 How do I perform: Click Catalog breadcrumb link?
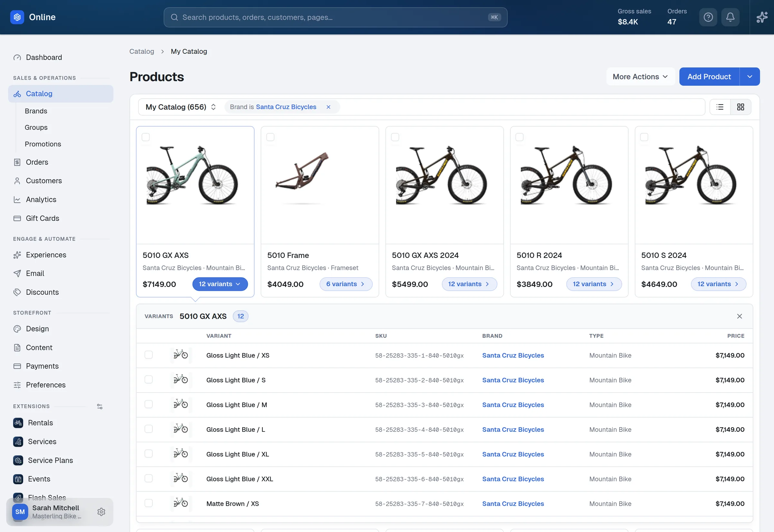coord(142,51)
